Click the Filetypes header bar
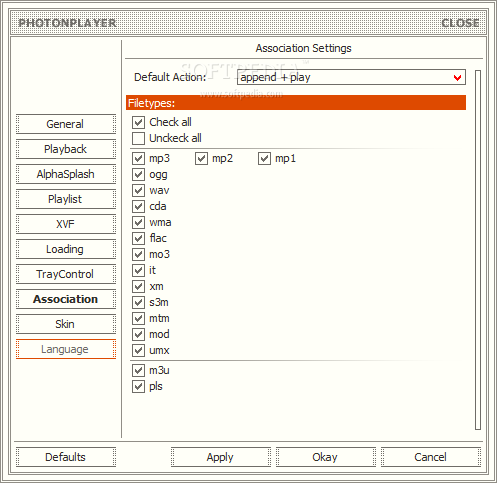Viewport: 497px width, 483px height. 296,103
